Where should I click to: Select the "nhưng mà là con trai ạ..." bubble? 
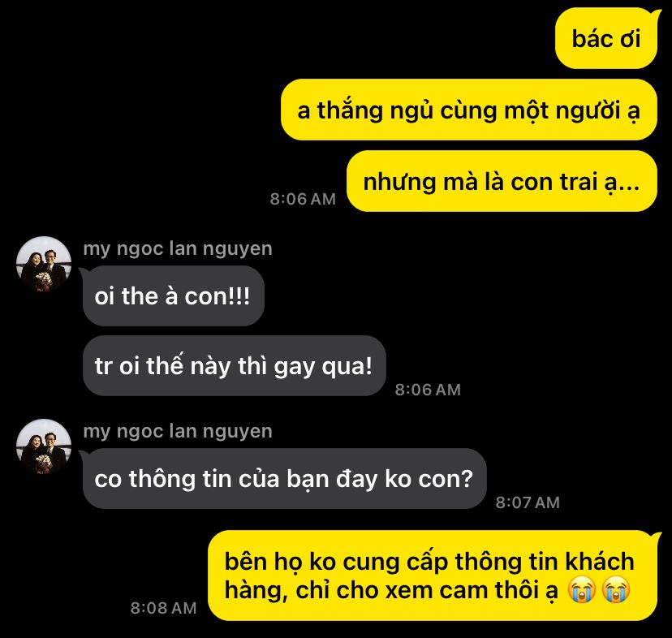502,181
